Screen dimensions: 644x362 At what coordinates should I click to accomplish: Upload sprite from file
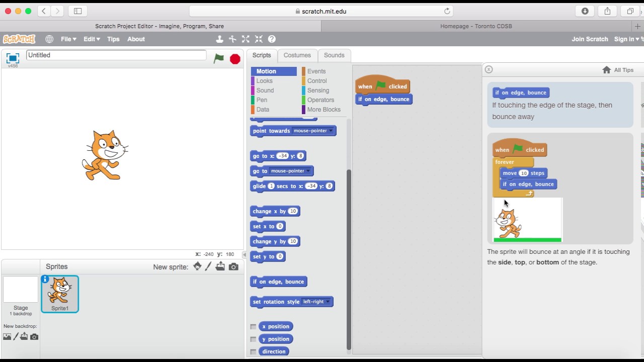point(220,266)
